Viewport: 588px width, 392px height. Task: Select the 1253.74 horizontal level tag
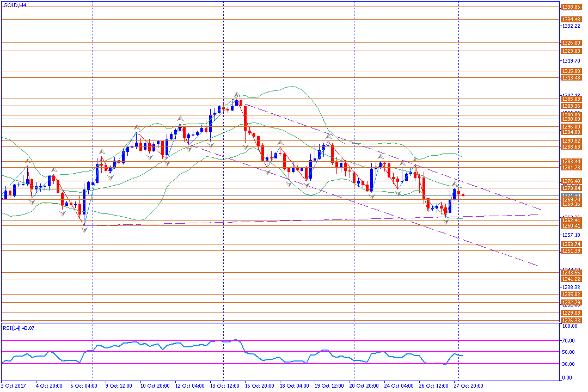[571, 244]
